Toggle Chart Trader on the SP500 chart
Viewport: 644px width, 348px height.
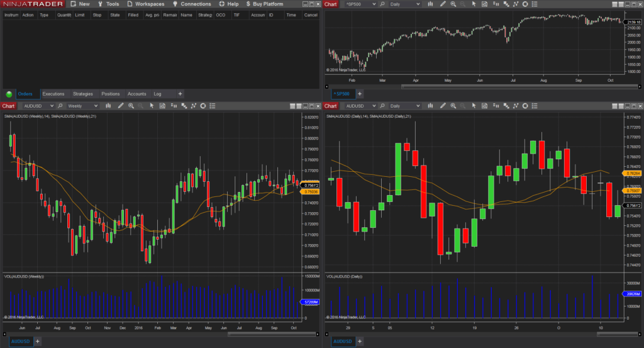click(496, 4)
